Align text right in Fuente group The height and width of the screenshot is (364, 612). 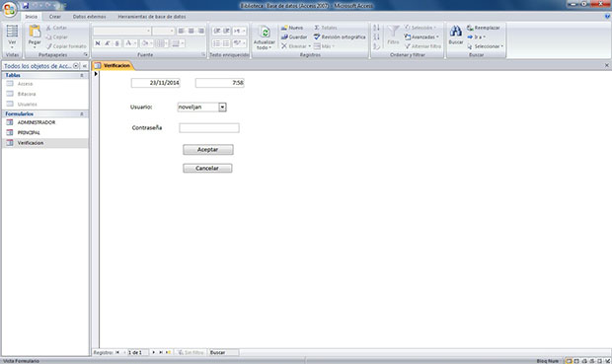tap(201, 31)
